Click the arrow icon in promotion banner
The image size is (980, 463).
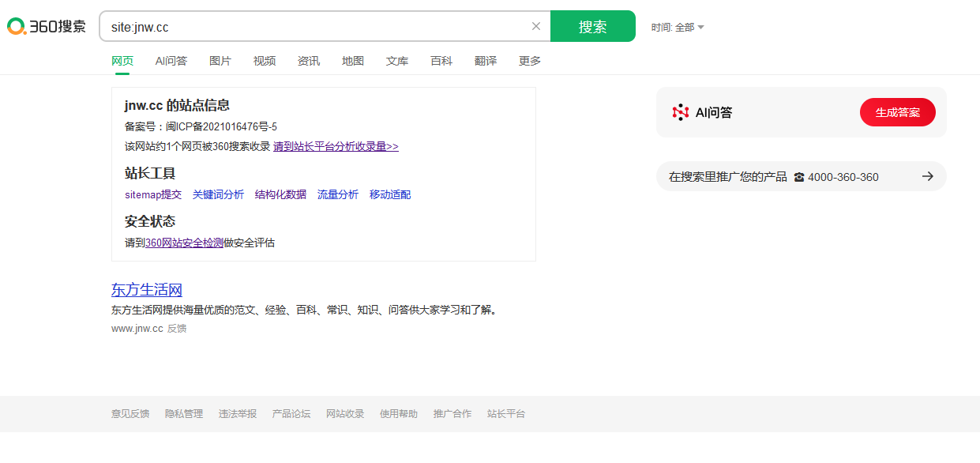pos(928,176)
